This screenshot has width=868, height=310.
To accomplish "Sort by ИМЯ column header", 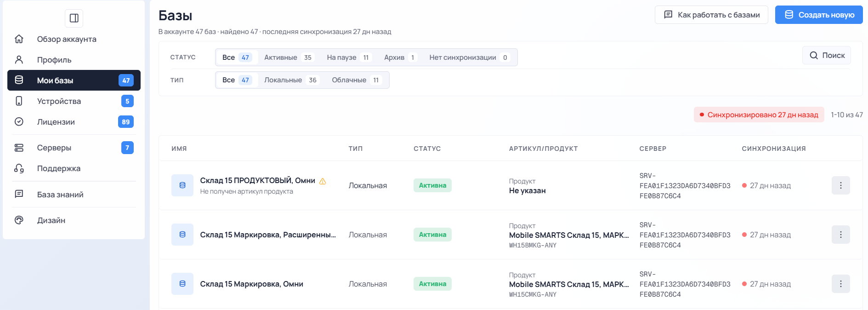I will click(x=179, y=149).
